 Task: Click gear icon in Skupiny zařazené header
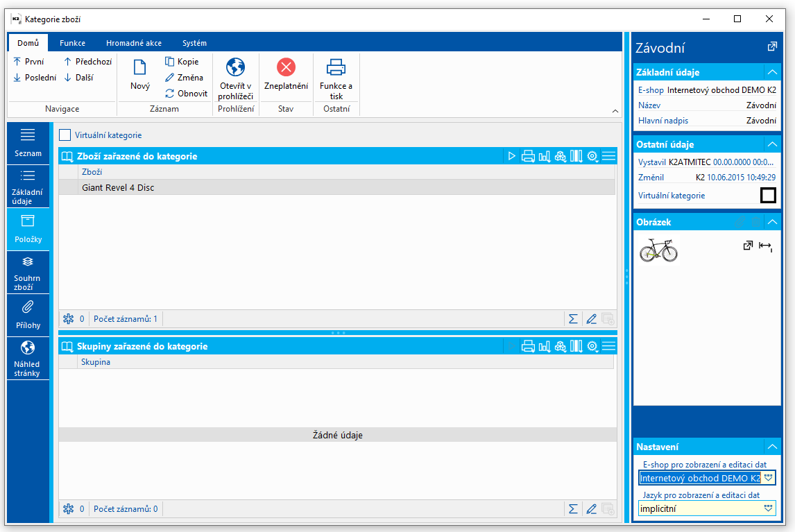coord(592,346)
